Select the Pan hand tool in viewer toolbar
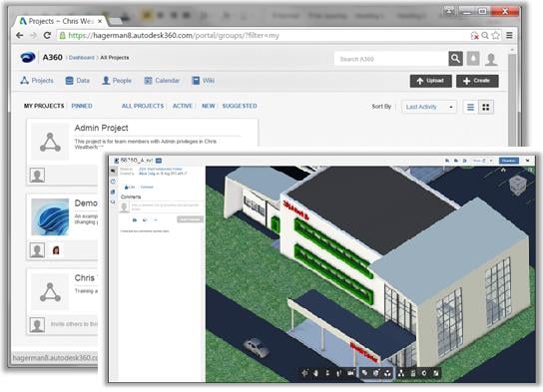The width and height of the screenshot is (543, 392). pos(315,373)
